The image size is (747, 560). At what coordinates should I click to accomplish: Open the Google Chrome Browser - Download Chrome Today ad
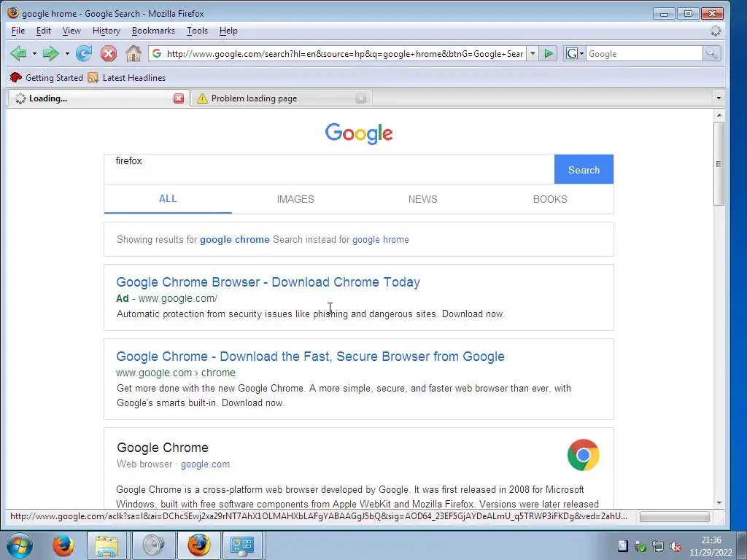click(x=268, y=282)
